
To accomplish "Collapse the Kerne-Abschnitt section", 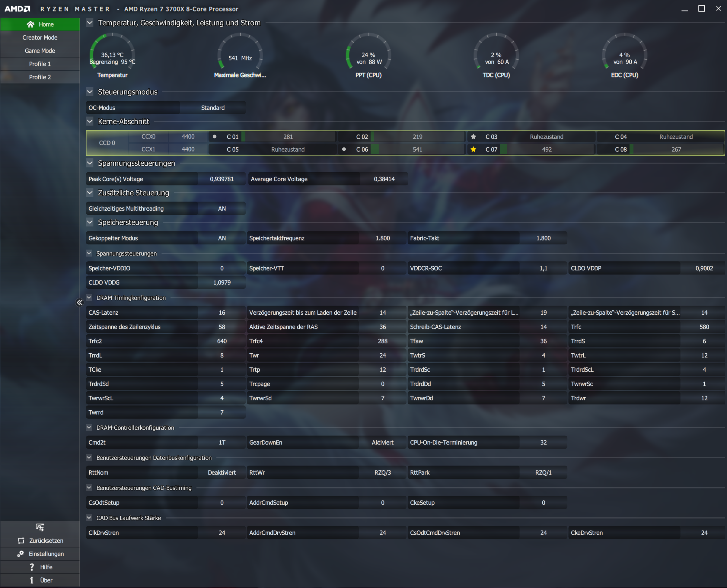I will pyautogui.click(x=90, y=121).
